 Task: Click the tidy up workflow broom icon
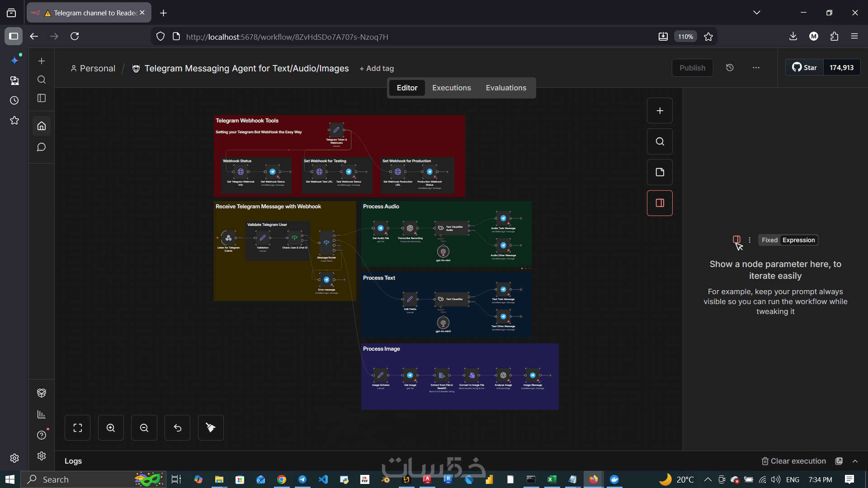[211, 427]
